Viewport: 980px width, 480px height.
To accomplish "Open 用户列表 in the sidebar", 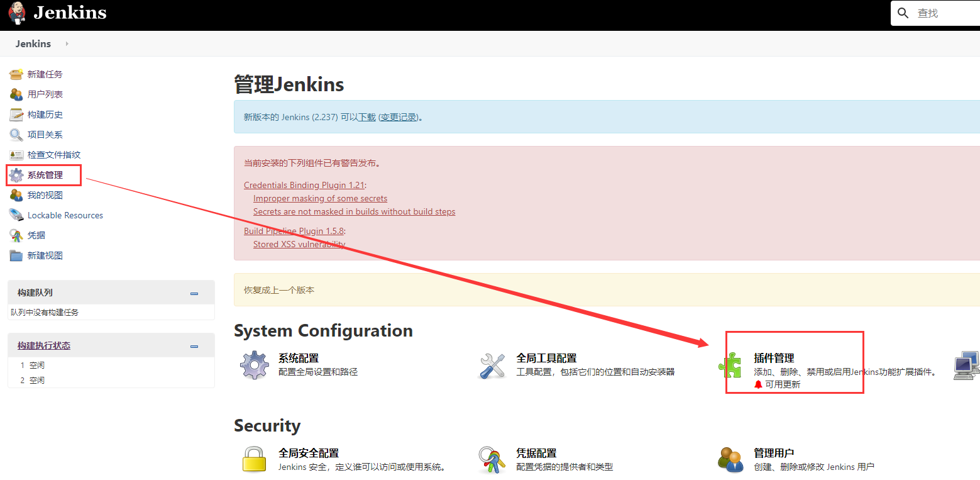I will [x=45, y=94].
